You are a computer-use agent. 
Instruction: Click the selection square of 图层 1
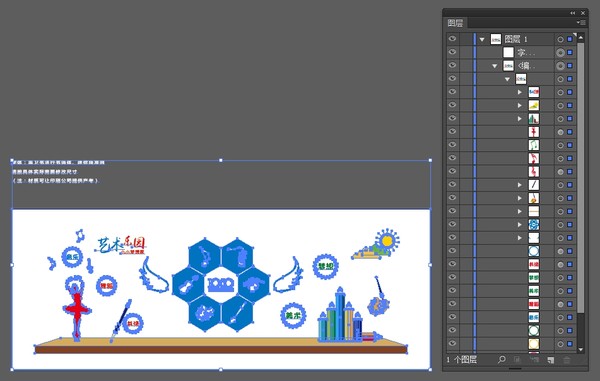point(570,39)
